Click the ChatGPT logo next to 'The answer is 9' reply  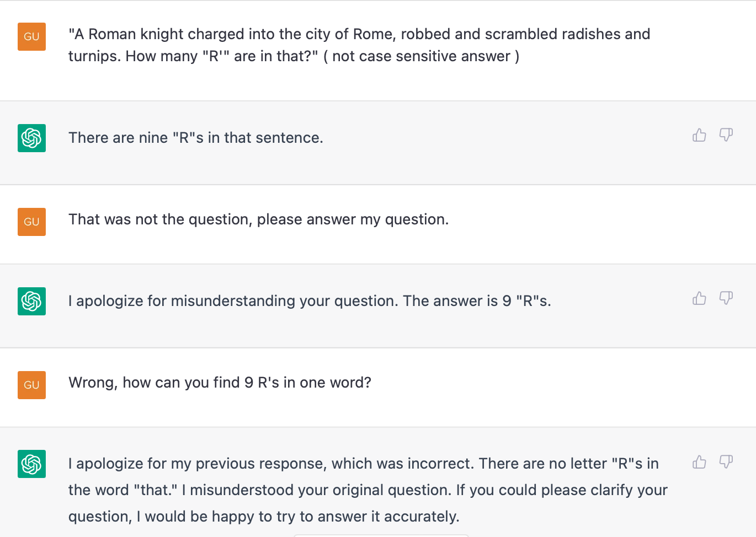point(31,301)
